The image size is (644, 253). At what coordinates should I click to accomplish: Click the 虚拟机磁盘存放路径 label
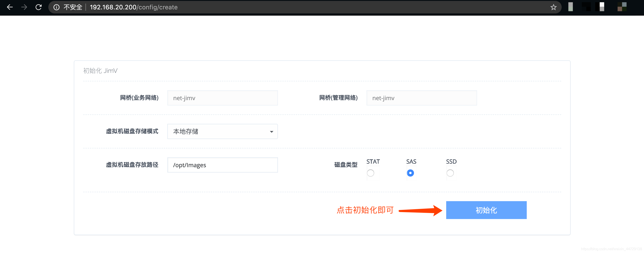coord(132,164)
